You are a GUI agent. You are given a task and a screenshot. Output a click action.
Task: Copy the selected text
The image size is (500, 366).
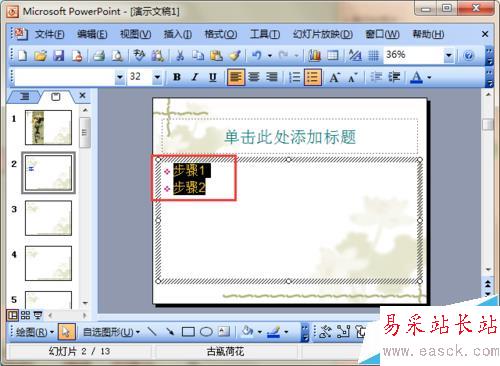click(198, 56)
